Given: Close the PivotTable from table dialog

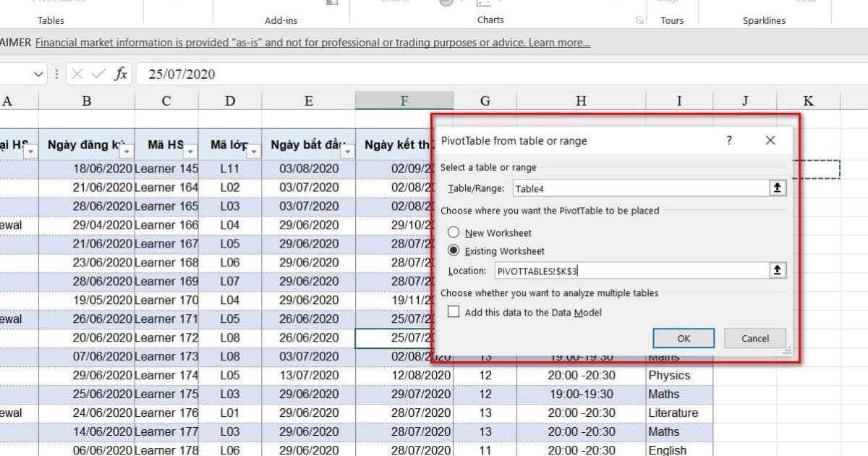Looking at the screenshot, I should click(770, 140).
